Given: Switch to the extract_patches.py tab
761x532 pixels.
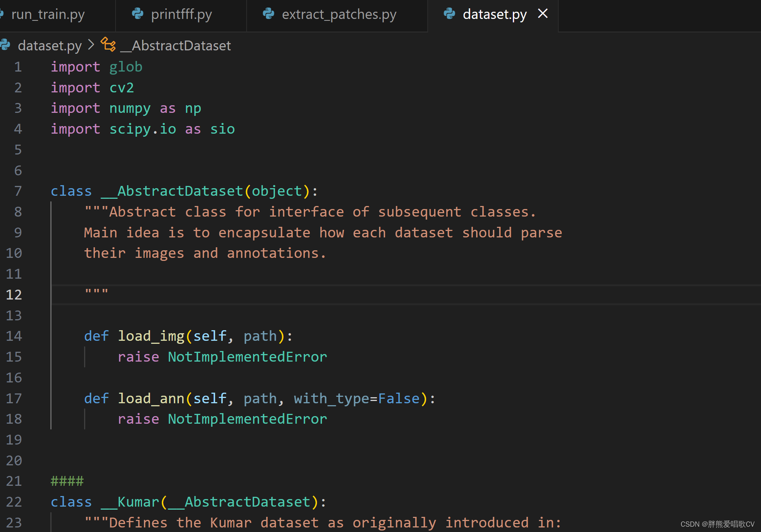Looking at the screenshot, I should click(339, 14).
